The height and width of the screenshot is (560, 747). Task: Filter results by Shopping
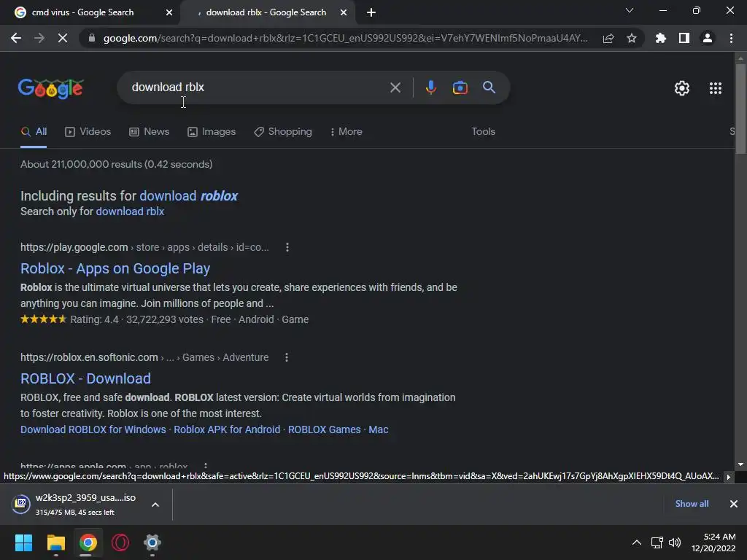point(283,132)
